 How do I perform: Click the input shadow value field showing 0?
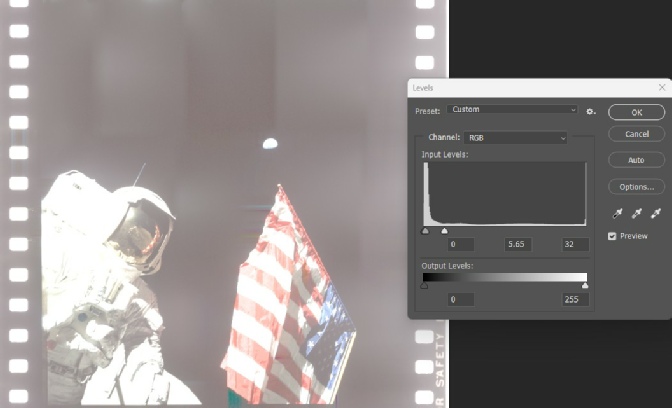[460, 244]
